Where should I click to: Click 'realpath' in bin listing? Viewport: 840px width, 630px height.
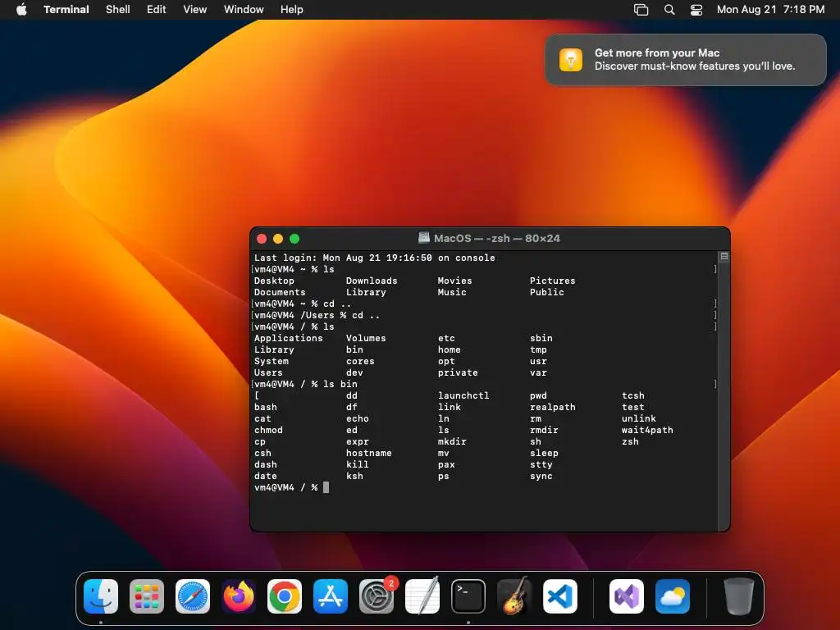tap(553, 407)
